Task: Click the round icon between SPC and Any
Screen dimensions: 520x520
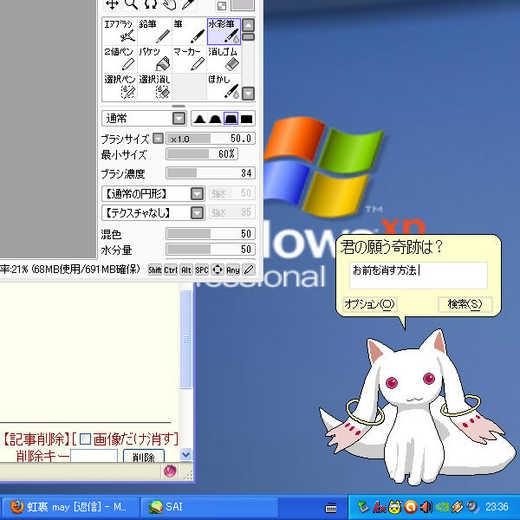Action: pyautogui.click(x=217, y=269)
